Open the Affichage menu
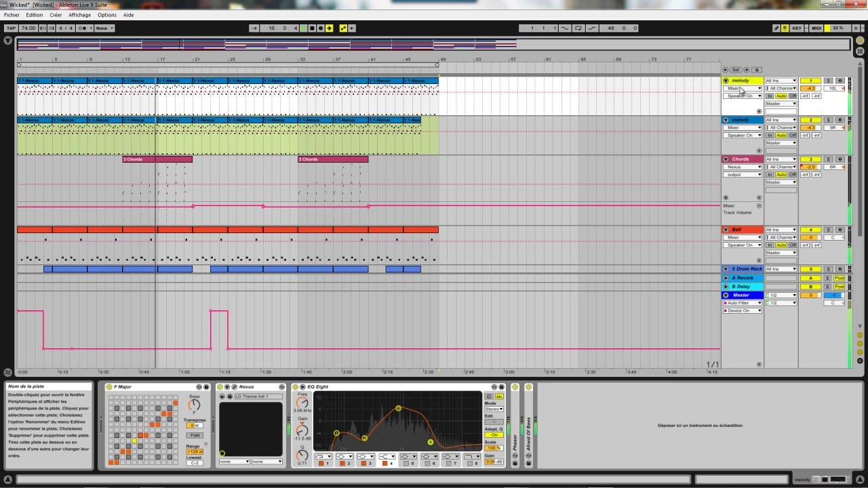The width and height of the screenshot is (868, 488). pos(79,15)
